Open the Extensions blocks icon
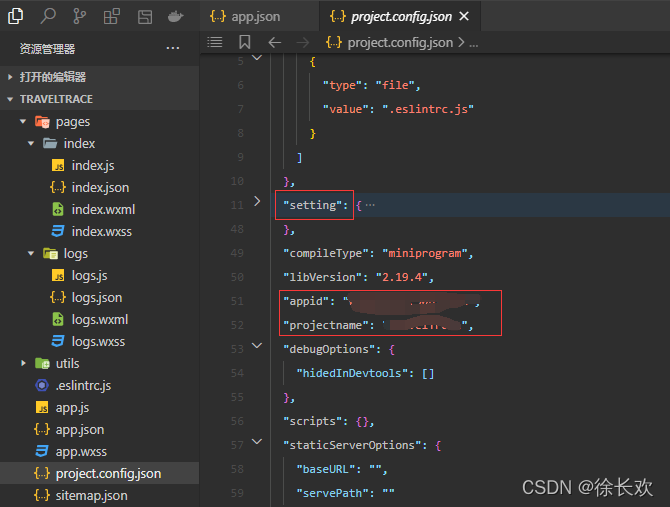The width and height of the screenshot is (670, 507). 112,17
